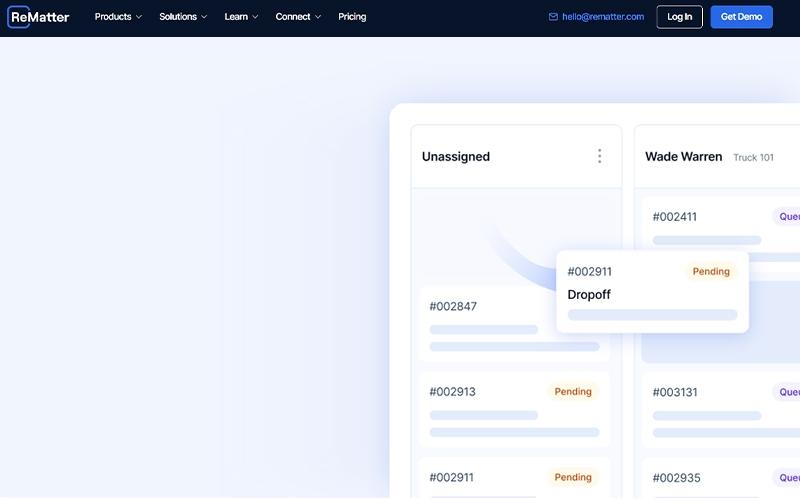Click the envelope mail icon
This screenshot has height=500, width=800.
click(553, 17)
